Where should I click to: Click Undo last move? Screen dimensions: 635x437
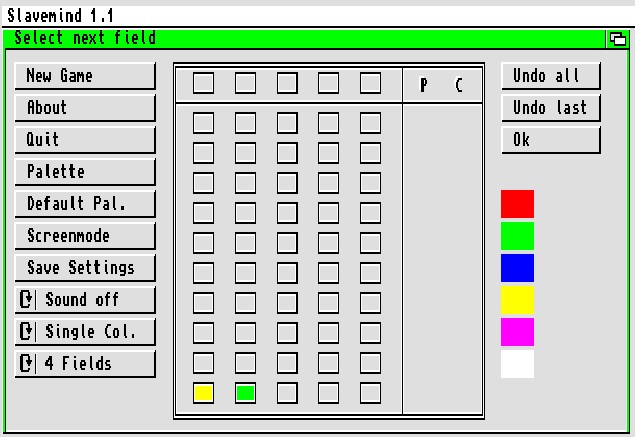(550, 108)
